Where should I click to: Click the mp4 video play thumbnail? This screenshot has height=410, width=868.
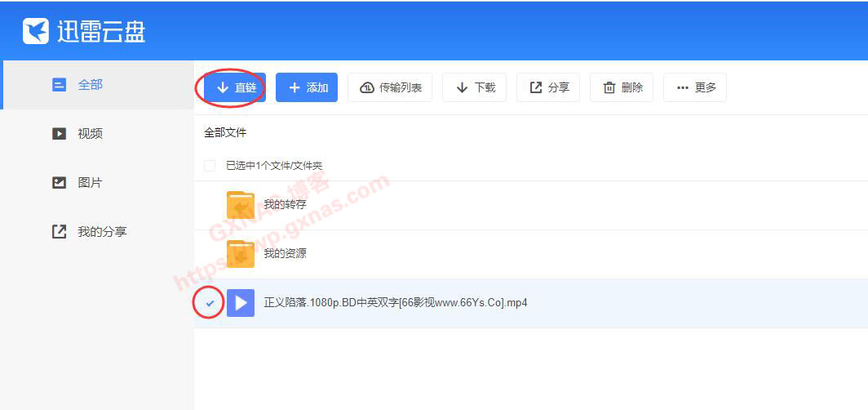tap(241, 303)
